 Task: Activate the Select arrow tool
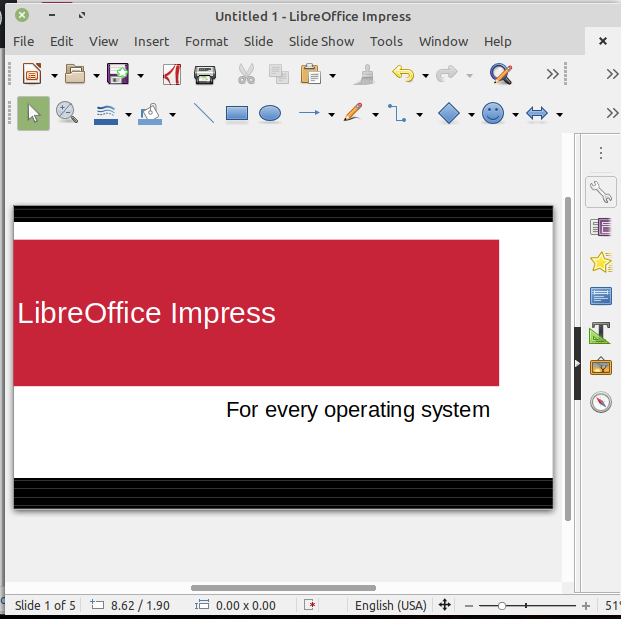[x=33, y=114]
